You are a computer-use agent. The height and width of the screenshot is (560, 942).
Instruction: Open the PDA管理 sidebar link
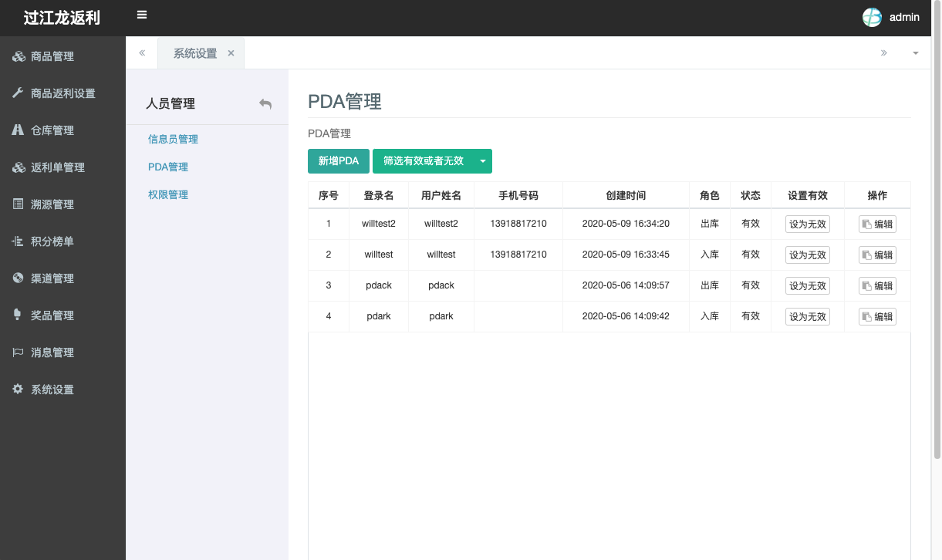(x=168, y=167)
